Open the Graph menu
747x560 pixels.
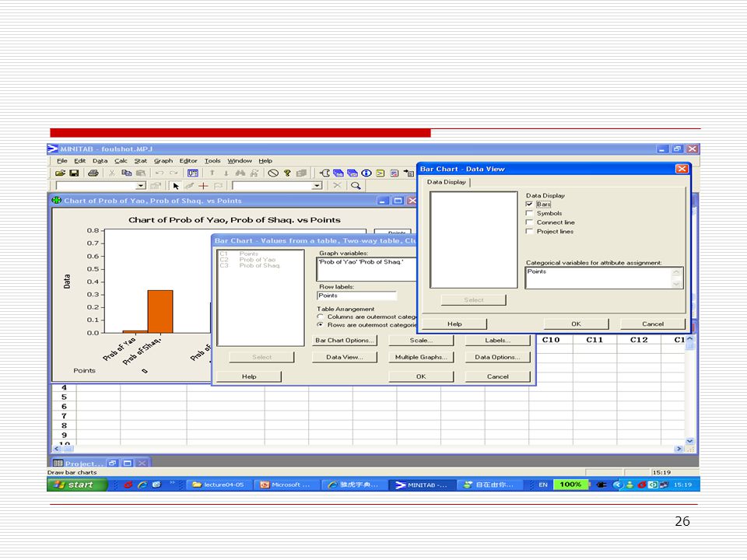163,161
